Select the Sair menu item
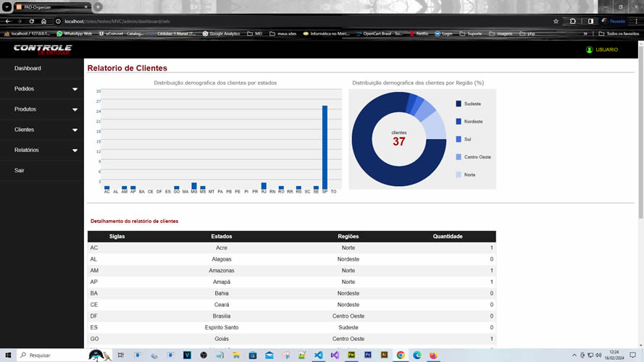The width and height of the screenshot is (644, 362). tap(20, 170)
